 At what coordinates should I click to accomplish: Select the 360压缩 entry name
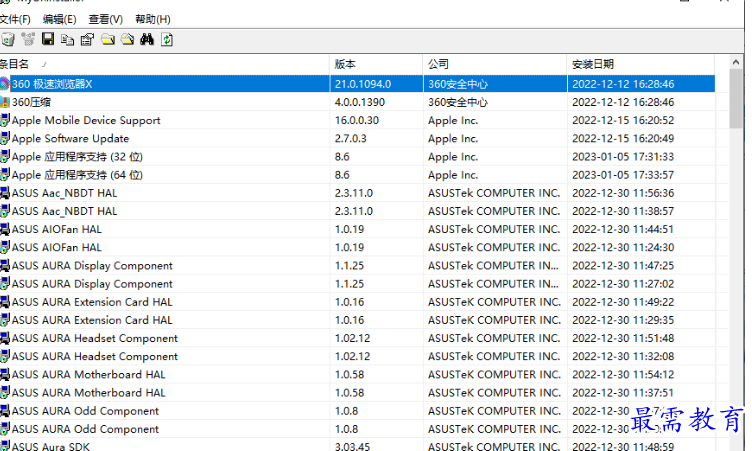pos(31,102)
